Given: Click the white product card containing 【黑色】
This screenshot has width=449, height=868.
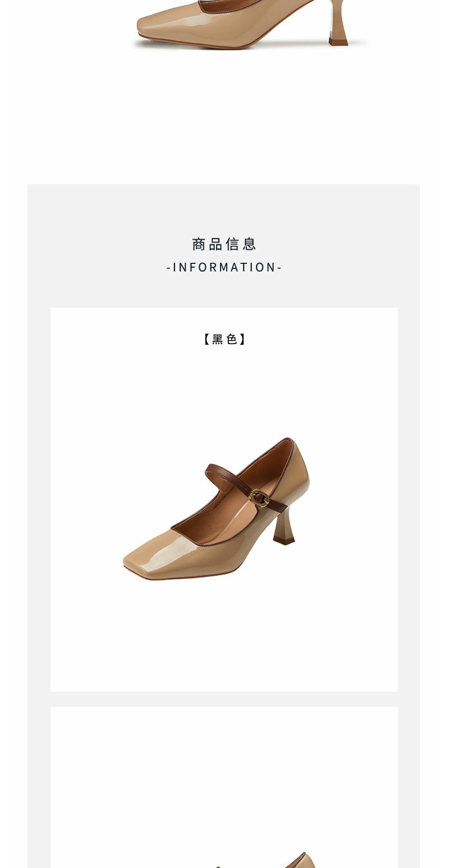Looking at the screenshot, I should (224, 500).
